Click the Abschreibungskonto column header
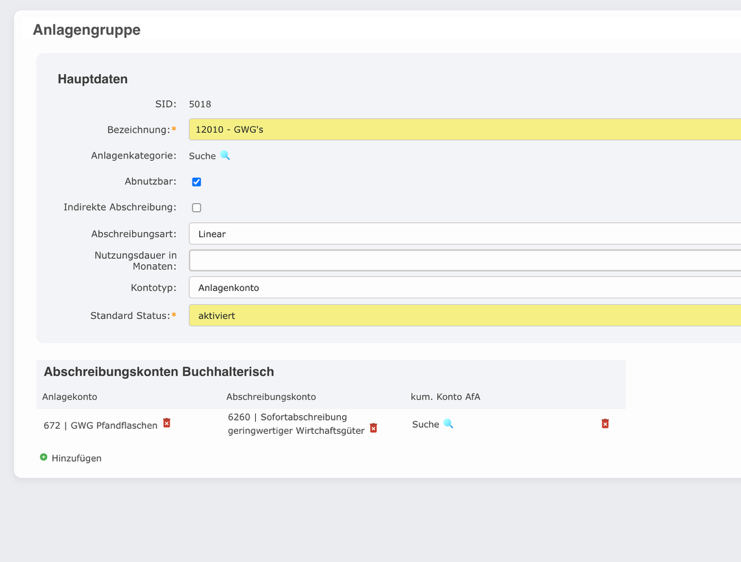741x562 pixels. [x=271, y=397]
